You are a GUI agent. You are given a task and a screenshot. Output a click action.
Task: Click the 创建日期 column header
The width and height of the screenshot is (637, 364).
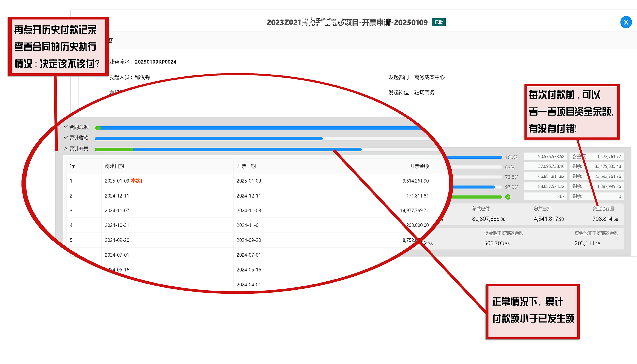(114, 166)
